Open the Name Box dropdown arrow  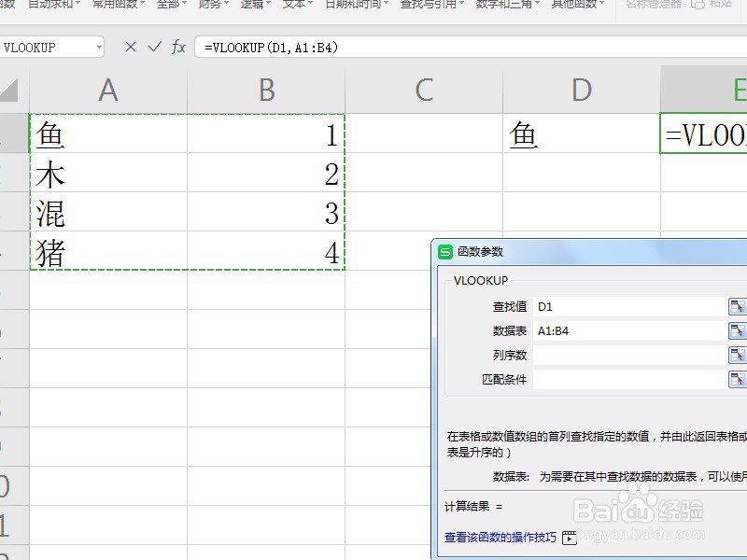click(x=101, y=46)
